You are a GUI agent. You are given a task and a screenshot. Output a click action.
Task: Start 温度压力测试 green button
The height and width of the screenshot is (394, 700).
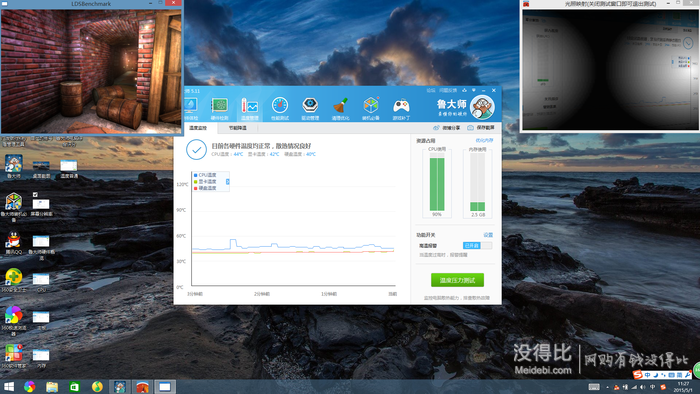click(457, 280)
